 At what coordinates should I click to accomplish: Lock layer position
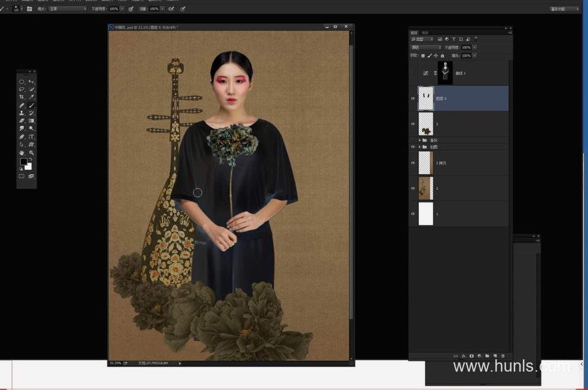click(435, 56)
